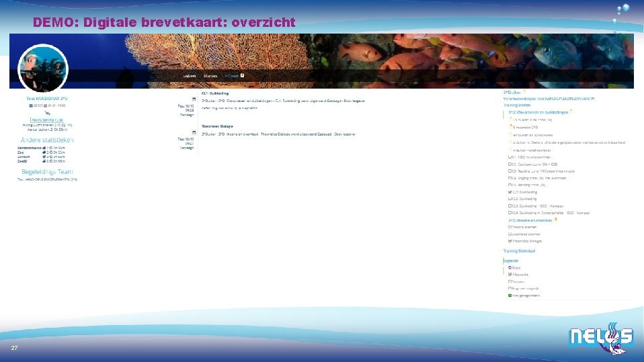The height and width of the screenshot is (362, 644).
Task: Click the logbook icon in Zoetwater row
Action: 44,156
